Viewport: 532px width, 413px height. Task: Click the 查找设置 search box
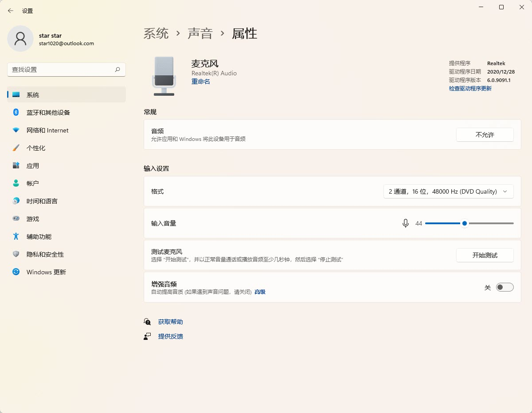pos(66,70)
